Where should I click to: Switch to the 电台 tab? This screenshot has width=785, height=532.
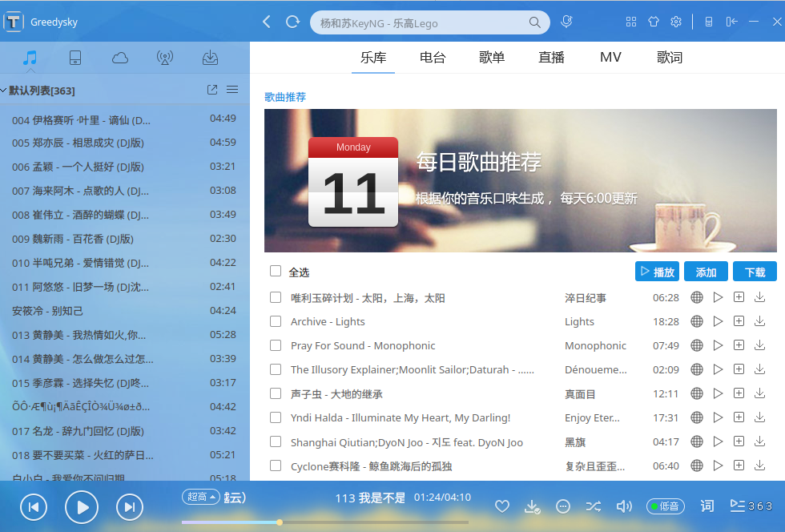point(433,58)
